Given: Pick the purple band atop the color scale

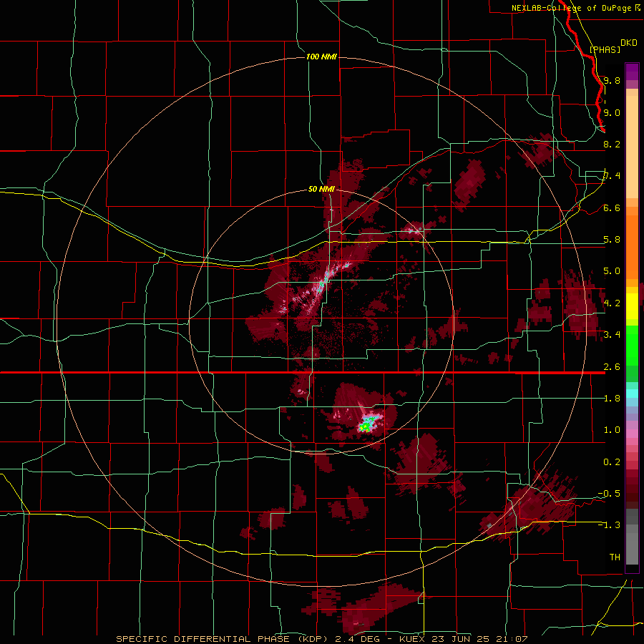Looking at the screenshot, I should click(x=632, y=72).
